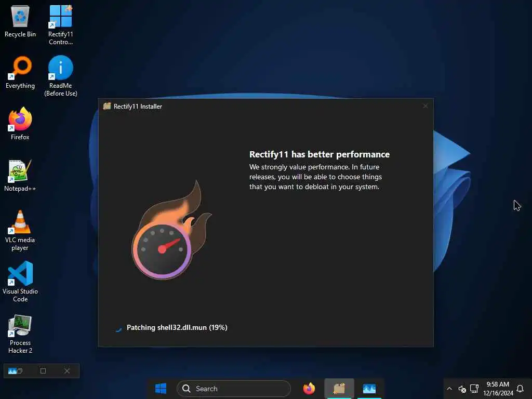This screenshot has height=399, width=532.
Task: Open the notification bell
Action: click(520, 389)
